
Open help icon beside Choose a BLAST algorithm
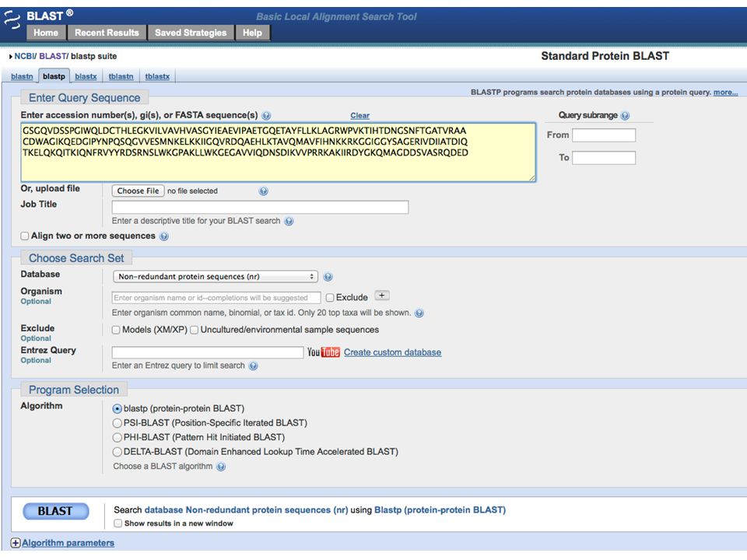tap(220, 467)
